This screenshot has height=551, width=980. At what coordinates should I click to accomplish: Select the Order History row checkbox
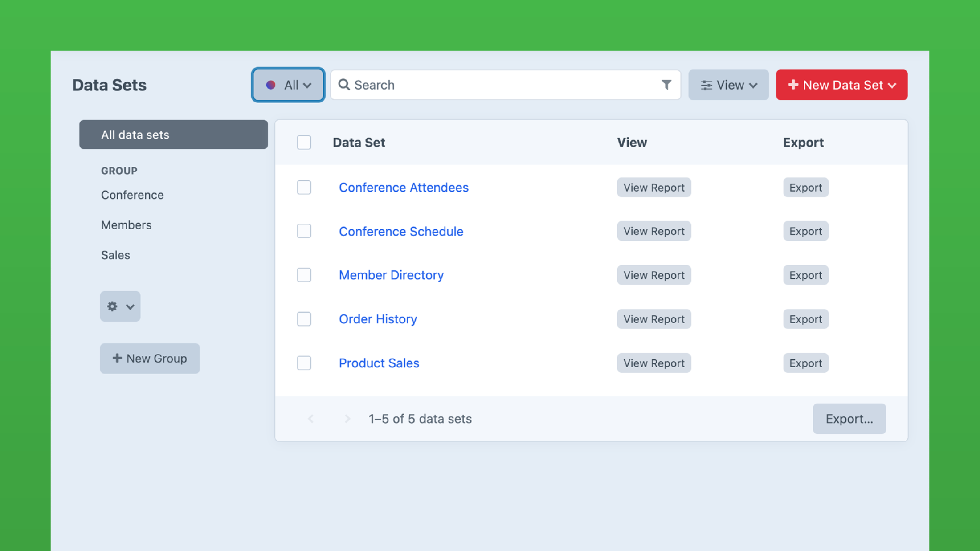coord(304,319)
